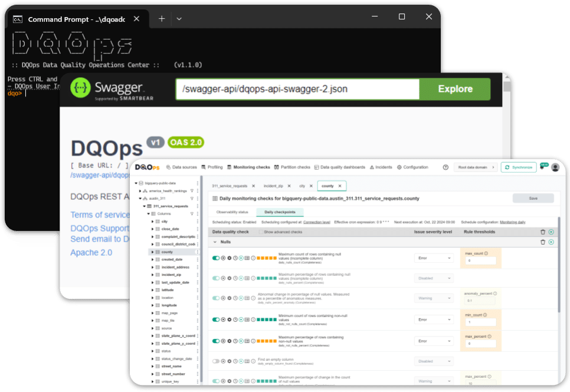Enable the Find an empty column check
The height and width of the screenshot is (392, 570).
(x=216, y=361)
